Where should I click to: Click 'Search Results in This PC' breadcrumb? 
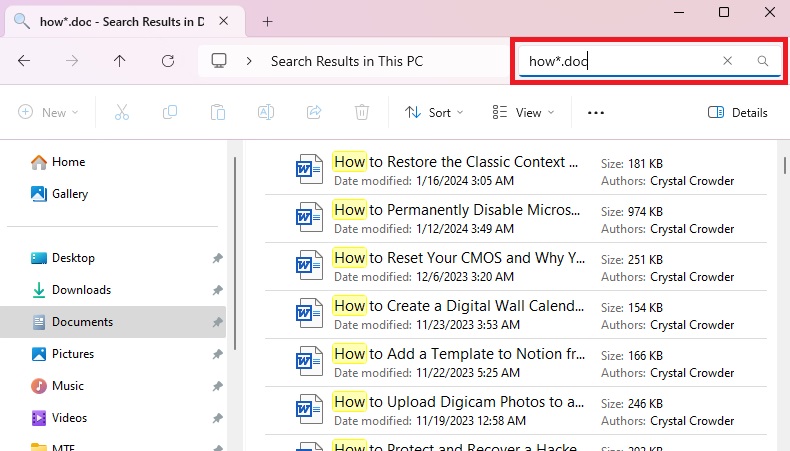coord(347,61)
